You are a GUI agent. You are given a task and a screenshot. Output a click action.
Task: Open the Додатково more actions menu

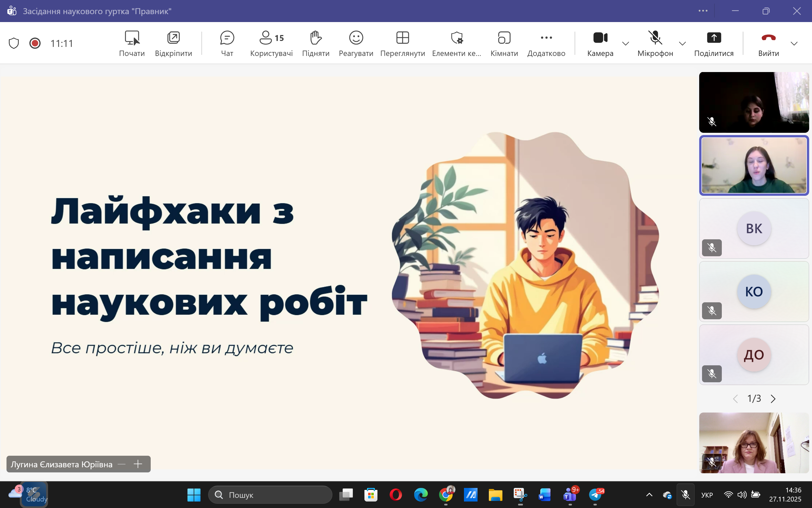coord(546,43)
